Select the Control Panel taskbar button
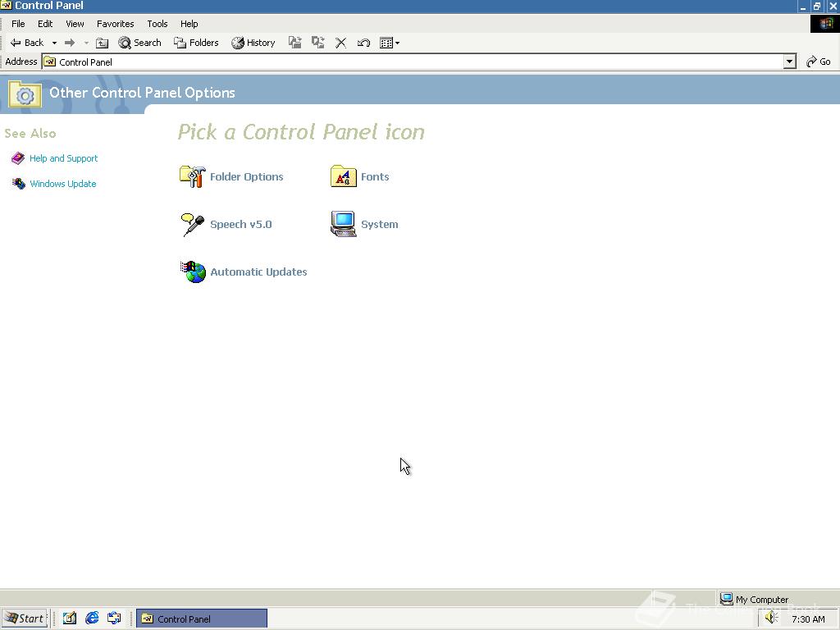Viewport: 840px width, 630px height. click(202, 619)
